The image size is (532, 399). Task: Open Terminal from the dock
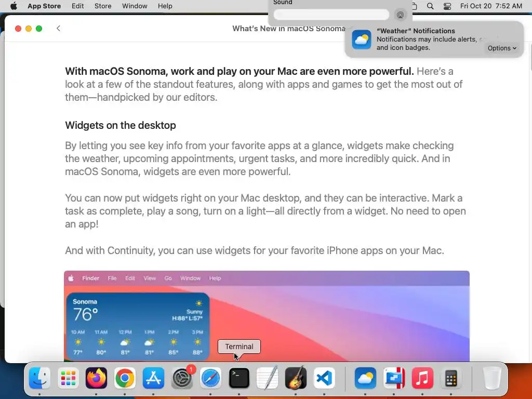coord(239,378)
